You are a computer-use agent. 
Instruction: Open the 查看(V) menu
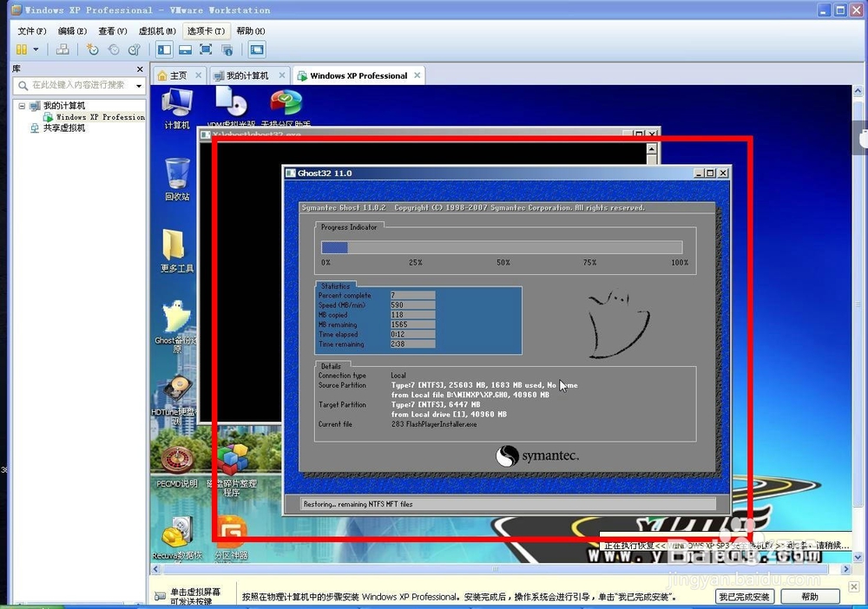(112, 31)
